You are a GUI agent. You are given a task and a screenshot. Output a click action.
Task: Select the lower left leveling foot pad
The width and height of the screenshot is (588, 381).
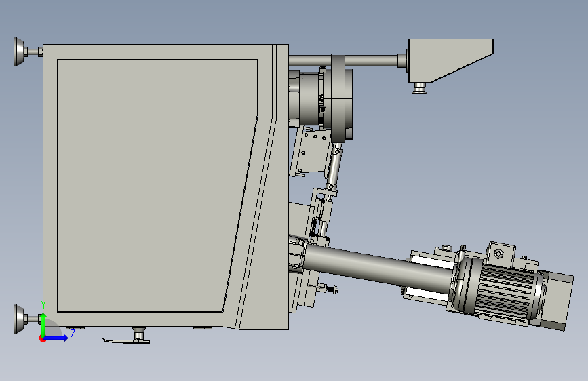point(19,319)
